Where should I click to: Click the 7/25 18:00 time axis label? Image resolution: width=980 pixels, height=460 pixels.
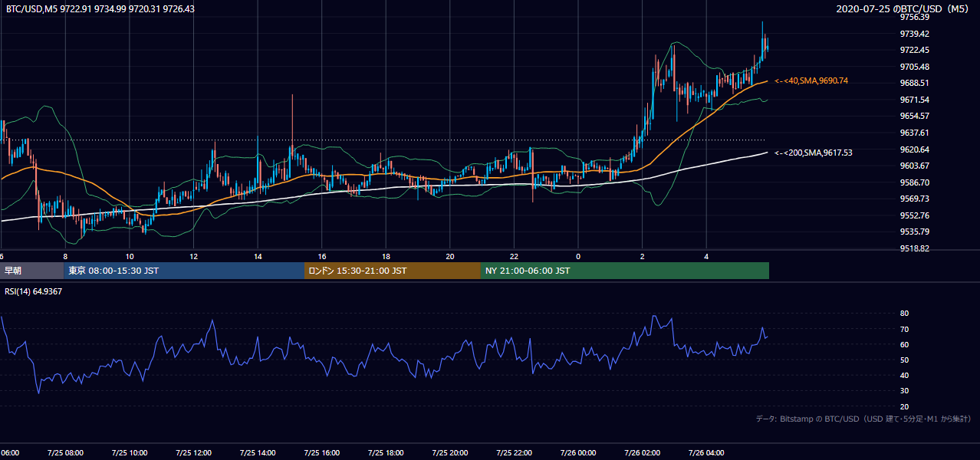point(386,452)
